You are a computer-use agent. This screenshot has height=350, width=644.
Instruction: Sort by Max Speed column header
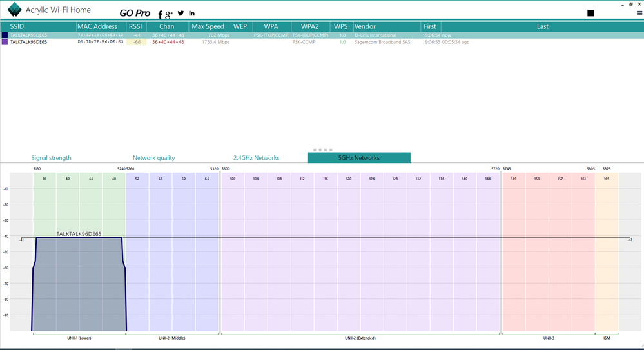tap(208, 26)
